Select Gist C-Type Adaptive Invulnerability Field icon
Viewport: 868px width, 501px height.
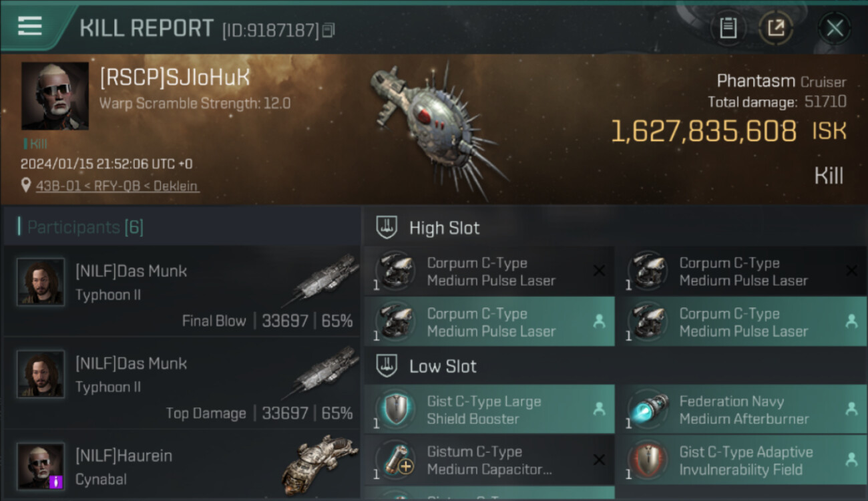pos(648,460)
